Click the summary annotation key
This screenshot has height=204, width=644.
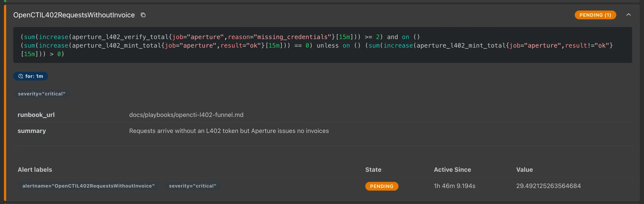pyautogui.click(x=32, y=131)
